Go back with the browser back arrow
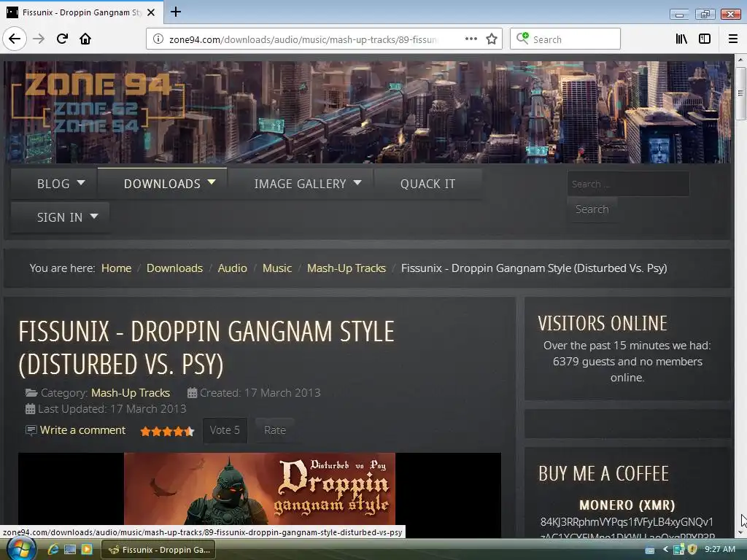 click(x=15, y=39)
